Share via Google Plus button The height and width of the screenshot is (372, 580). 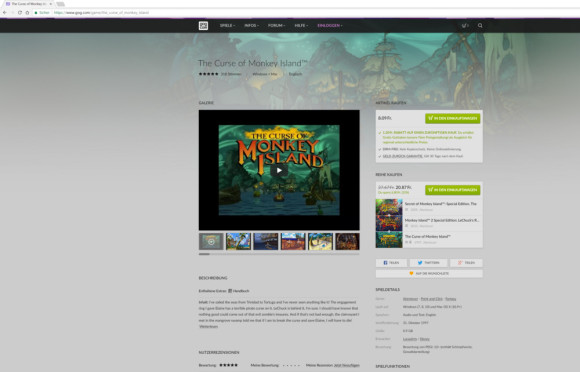pos(466,263)
